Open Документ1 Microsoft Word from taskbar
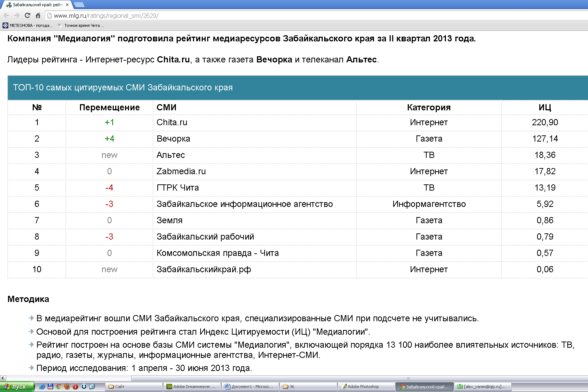The height and width of the screenshot is (392, 588). tap(250, 387)
